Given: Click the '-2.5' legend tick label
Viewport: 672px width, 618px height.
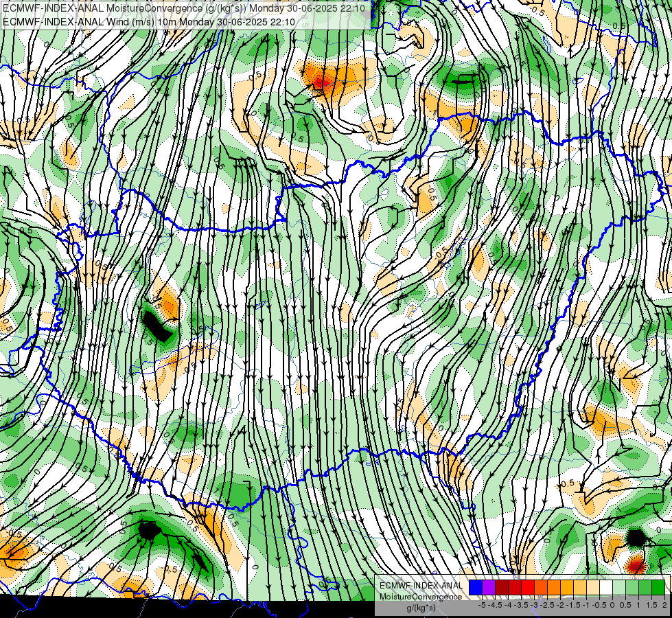Looking at the screenshot, I should [x=547, y=605].
